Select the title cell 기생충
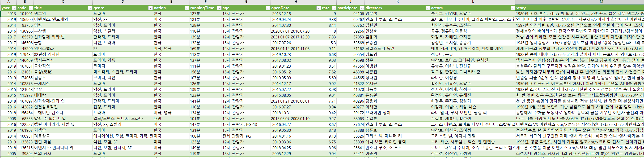 (x=63, y=130)
